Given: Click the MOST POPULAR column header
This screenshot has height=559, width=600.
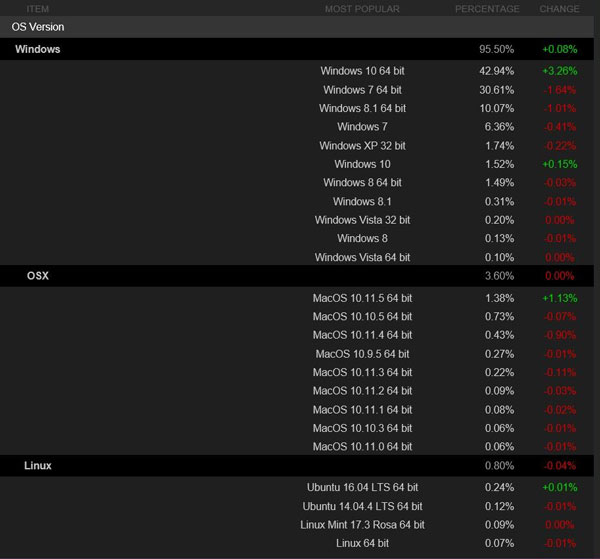Looking at the screenshot, I should (362, 9).
